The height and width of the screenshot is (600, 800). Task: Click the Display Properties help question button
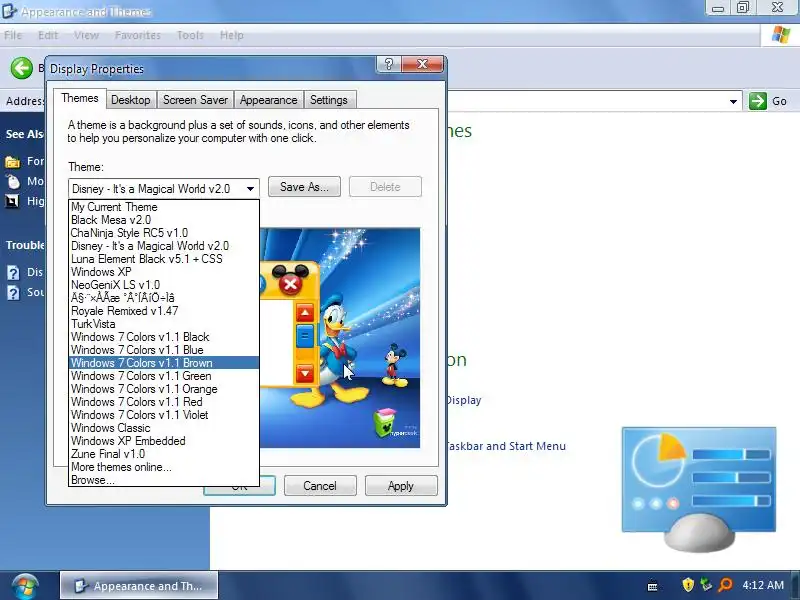pos(389,64)
